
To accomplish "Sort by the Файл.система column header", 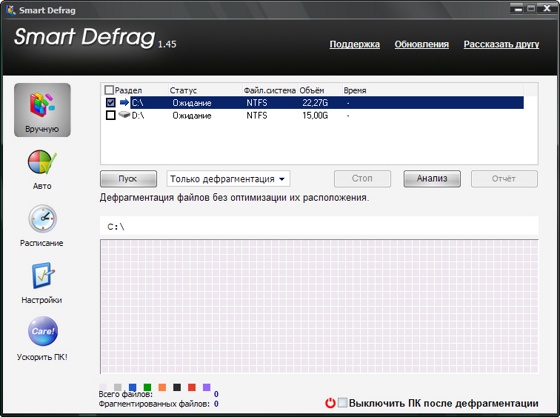I will point(270,90).
